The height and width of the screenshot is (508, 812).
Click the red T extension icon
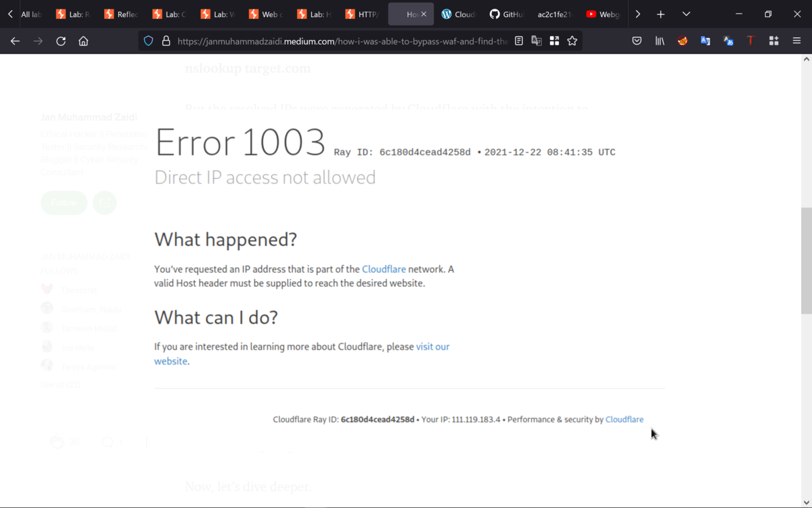[x=750, y=41]
